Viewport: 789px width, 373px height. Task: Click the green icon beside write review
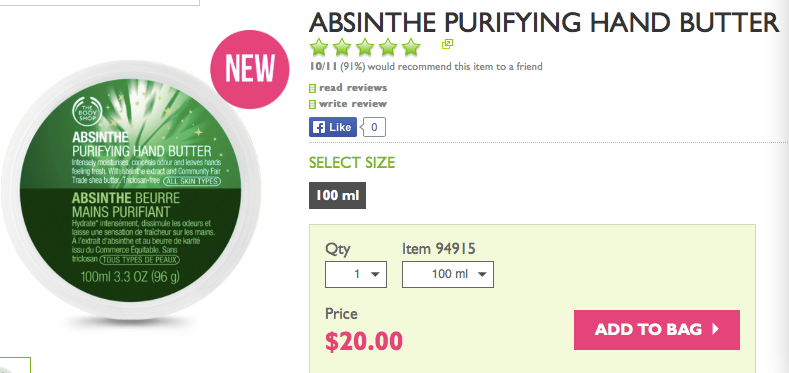click(x=312, y=105)
